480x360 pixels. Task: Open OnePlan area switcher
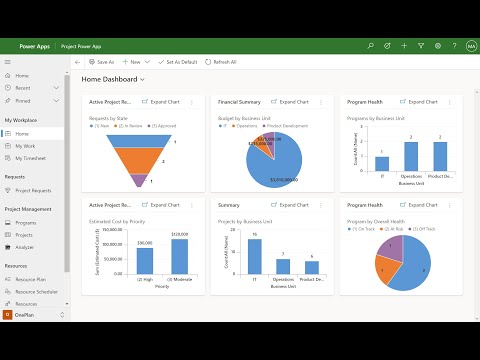point(33,315)
